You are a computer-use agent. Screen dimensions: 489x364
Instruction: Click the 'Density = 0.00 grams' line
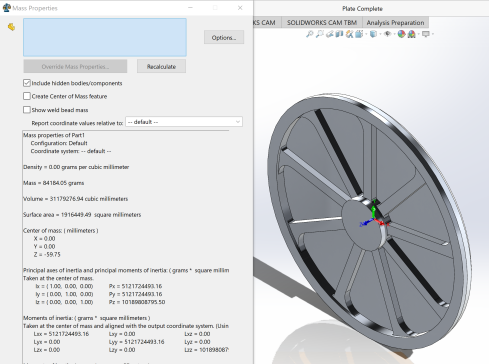76,167
